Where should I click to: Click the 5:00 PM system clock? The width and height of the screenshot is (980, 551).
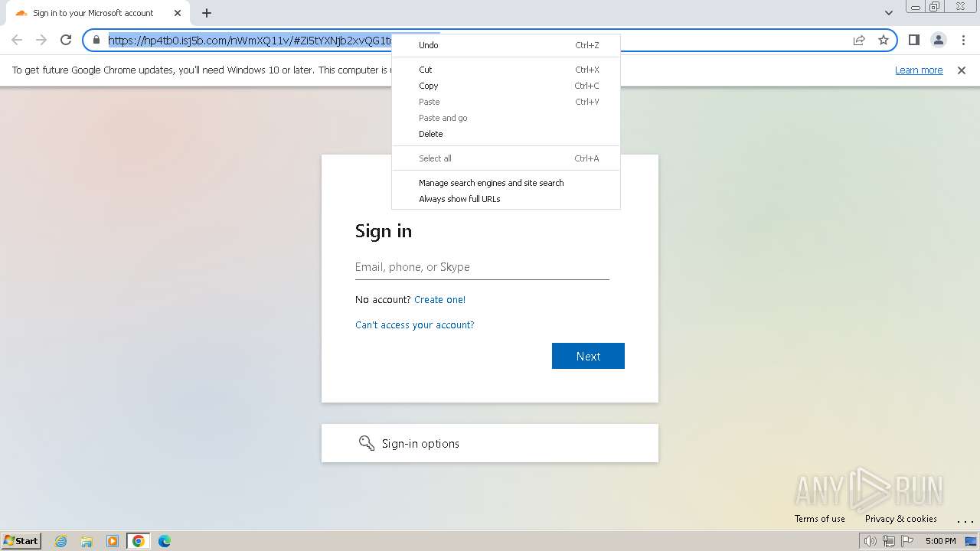coord(940,541)
